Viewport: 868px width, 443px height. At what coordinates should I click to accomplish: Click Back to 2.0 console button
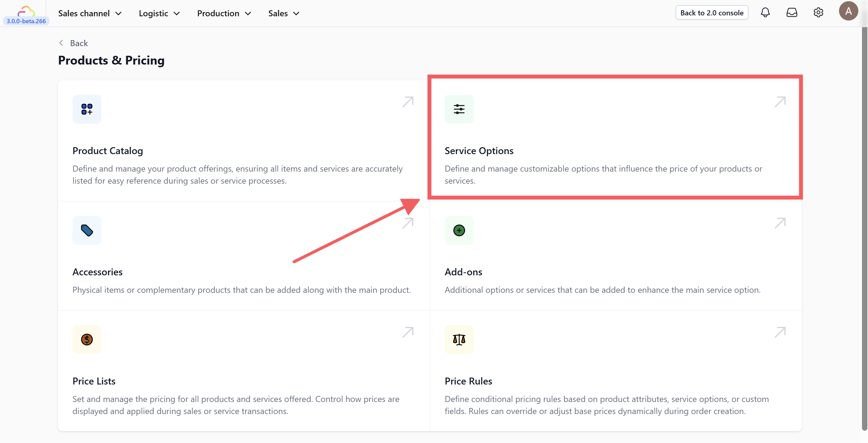[x=711, y=13]
